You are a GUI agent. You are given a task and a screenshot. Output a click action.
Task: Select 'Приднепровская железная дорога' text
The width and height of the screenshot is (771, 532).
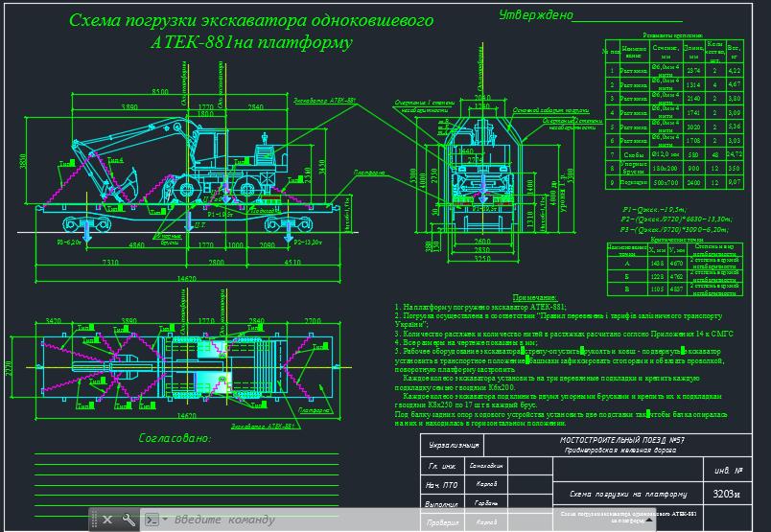(620, 450)
